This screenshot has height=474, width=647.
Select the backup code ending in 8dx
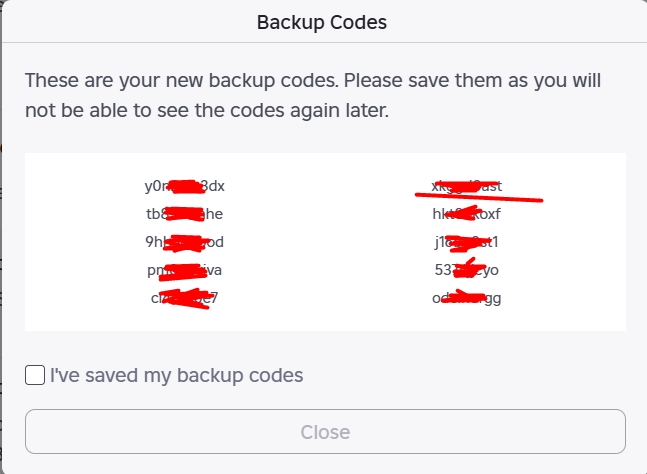pyautogui.click(x=185, y=186)
